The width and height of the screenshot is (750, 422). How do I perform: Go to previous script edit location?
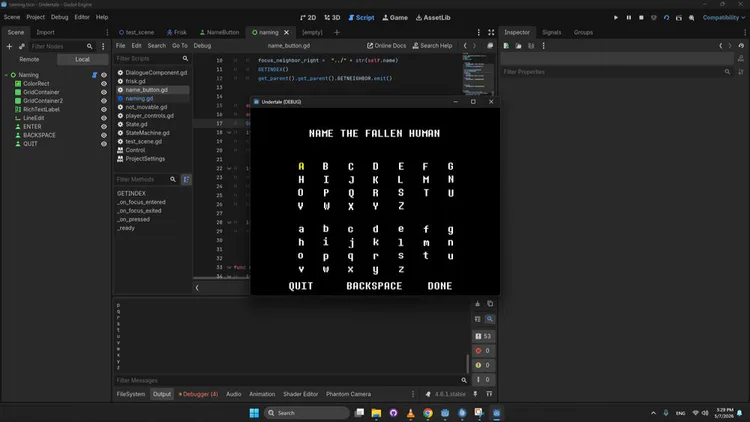(465, 46)
